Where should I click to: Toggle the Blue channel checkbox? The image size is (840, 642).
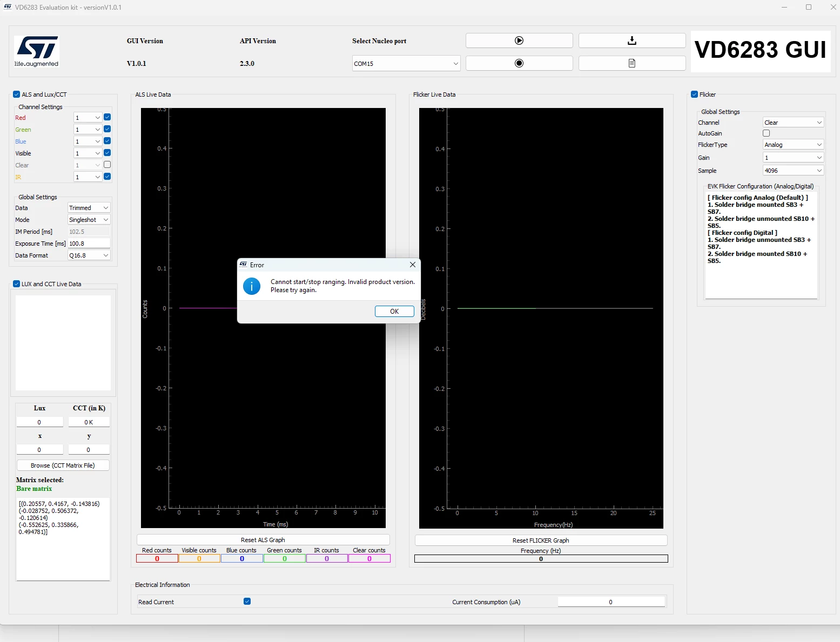(107, 141)
